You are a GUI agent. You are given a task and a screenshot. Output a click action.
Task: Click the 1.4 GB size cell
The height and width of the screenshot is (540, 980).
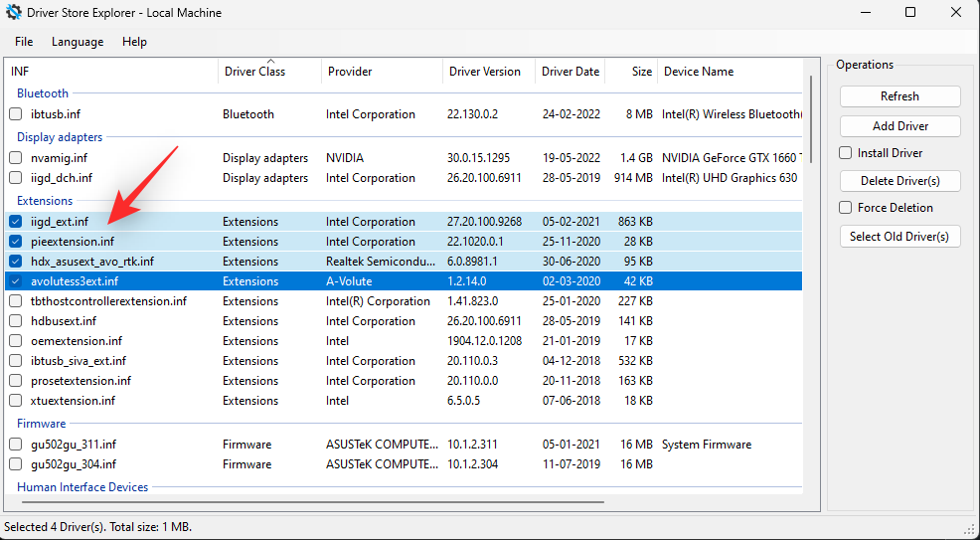point(635,158)
